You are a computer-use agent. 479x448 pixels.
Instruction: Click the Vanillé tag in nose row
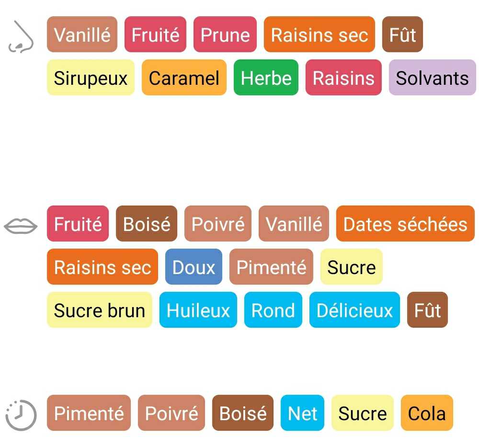pyautogui.click(x=82, y=34)
